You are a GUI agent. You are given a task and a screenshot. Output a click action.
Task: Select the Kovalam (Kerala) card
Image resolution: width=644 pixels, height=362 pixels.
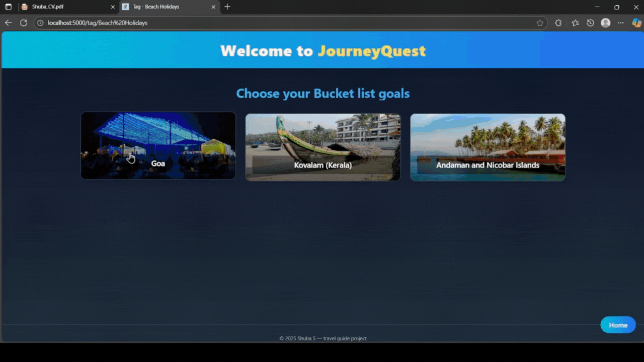click(x=323, y=147)
